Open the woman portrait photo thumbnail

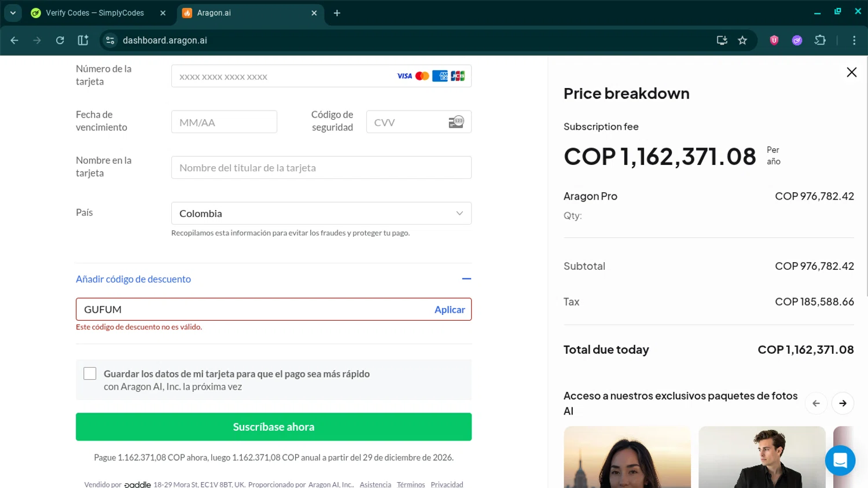click(627, 457)
